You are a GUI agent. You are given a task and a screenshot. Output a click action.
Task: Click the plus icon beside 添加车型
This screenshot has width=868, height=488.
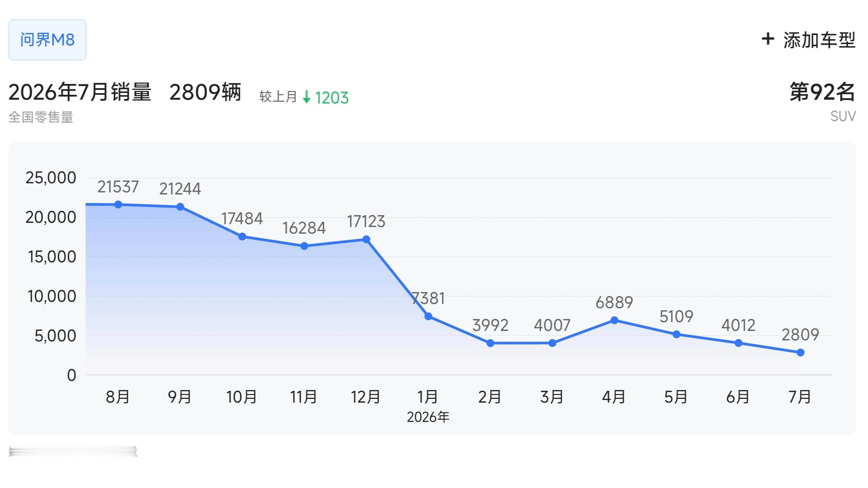(768, 39)
